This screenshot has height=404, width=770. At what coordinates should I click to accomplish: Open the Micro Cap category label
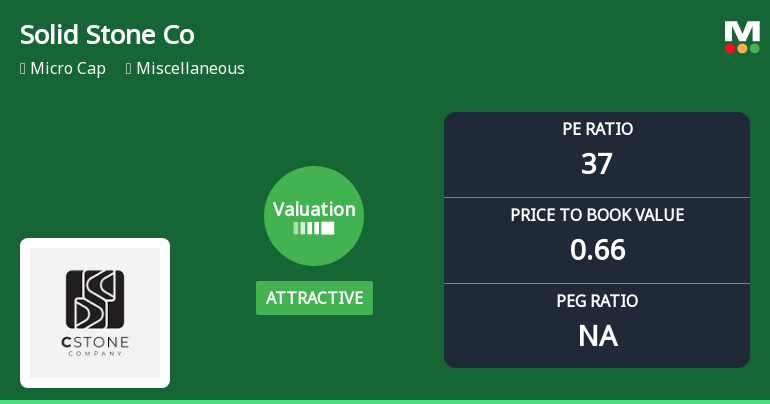(68, 69)
